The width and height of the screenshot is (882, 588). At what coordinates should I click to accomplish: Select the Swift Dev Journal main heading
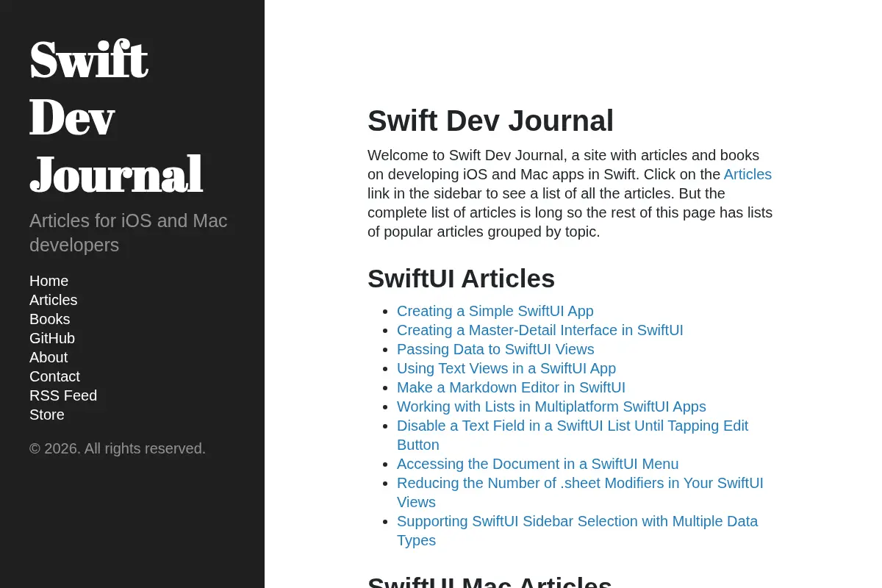[490, 121]
